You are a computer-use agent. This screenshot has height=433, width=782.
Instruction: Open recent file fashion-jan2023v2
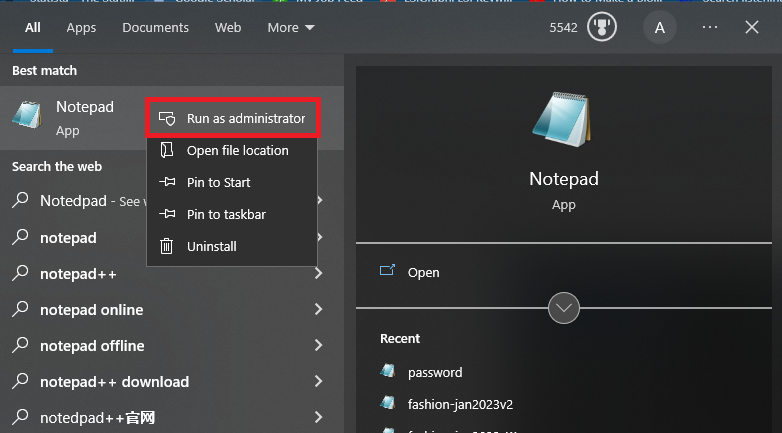pos(460,404)
